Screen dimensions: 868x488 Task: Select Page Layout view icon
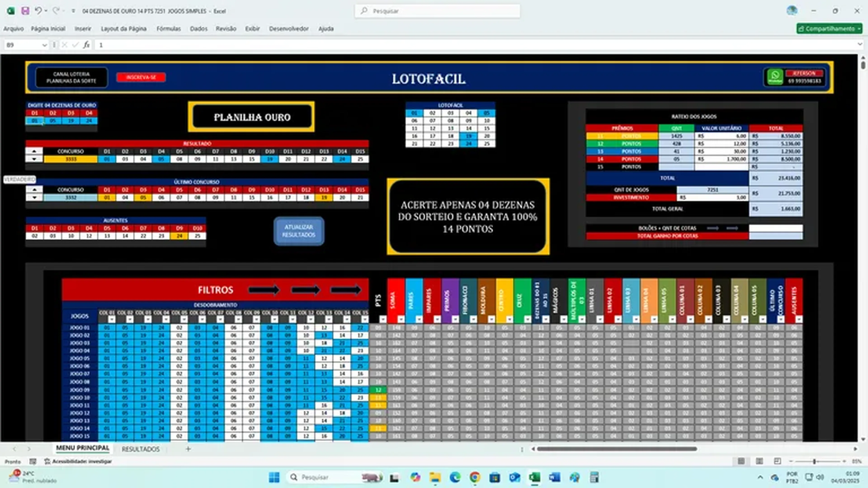point(759,461)
